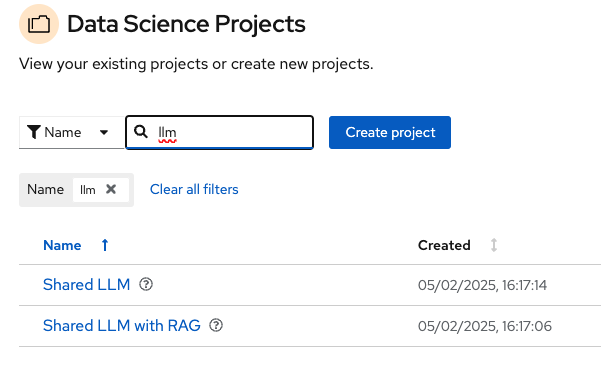Viewport: 601px width, 368px height.
Task: Remove the llm filter chip
Action: pyautogui.click(x=111, y=189)
